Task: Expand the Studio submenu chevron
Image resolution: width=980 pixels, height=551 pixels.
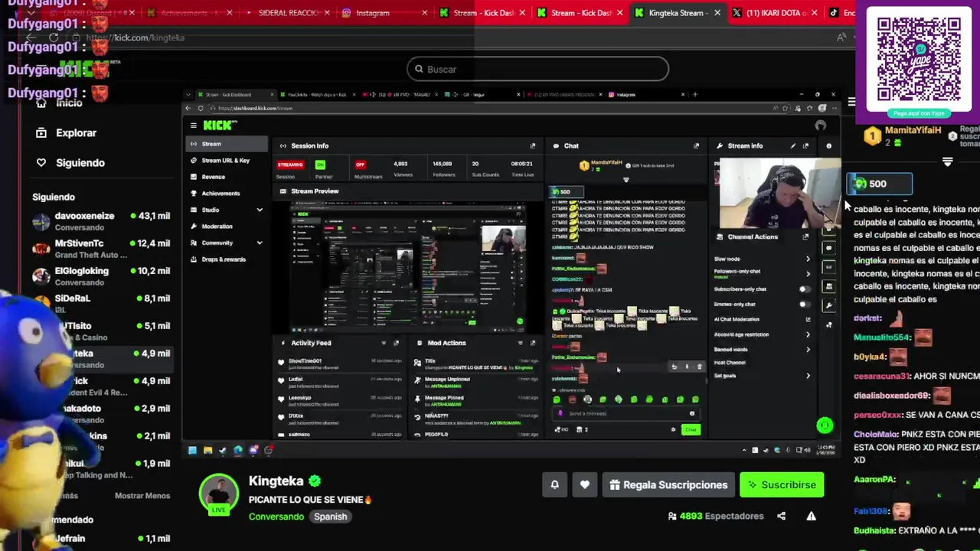Action: [x=260, y=210]
